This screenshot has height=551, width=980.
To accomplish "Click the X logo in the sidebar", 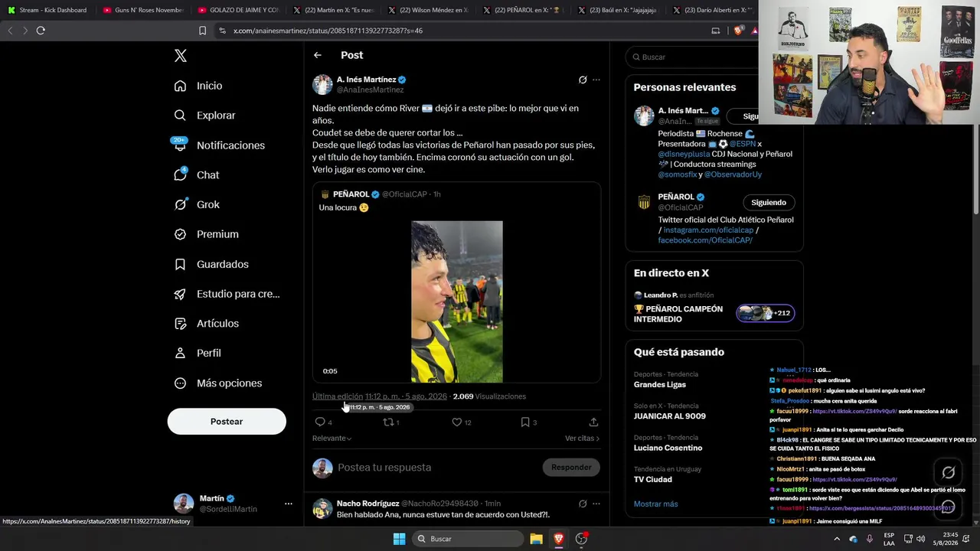I will (x=180, y=56).
